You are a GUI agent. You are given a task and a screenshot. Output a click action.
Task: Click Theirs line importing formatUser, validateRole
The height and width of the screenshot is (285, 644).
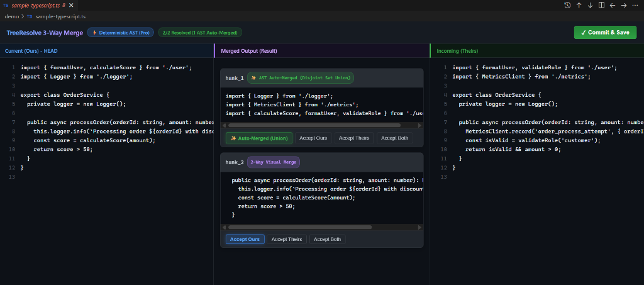[535, 67]
